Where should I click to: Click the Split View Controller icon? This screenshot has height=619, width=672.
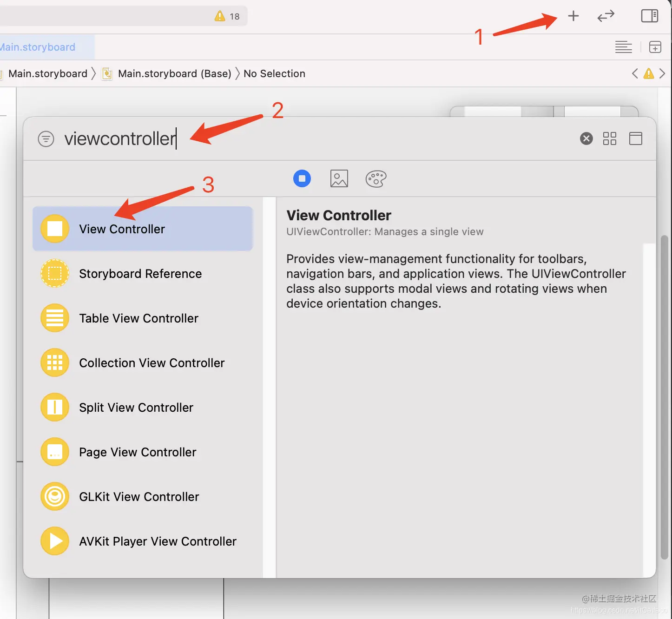pyautogui.click(x=55, y=407)
